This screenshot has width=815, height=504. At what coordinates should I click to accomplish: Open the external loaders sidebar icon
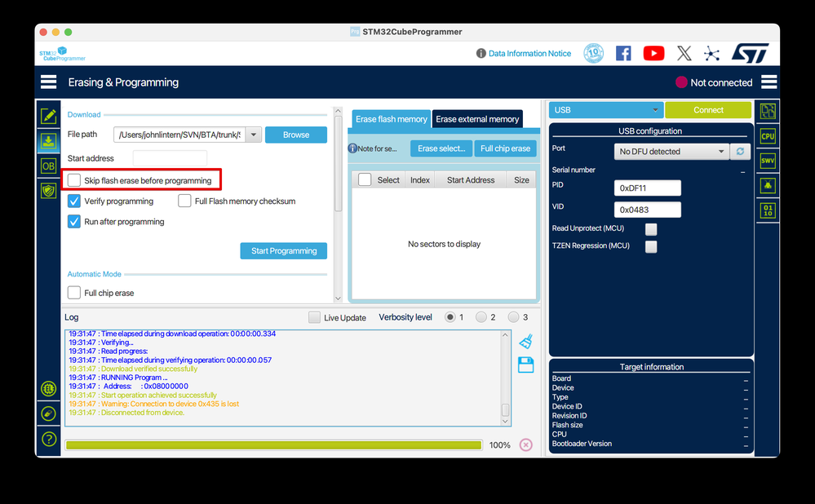coord(48,413)
